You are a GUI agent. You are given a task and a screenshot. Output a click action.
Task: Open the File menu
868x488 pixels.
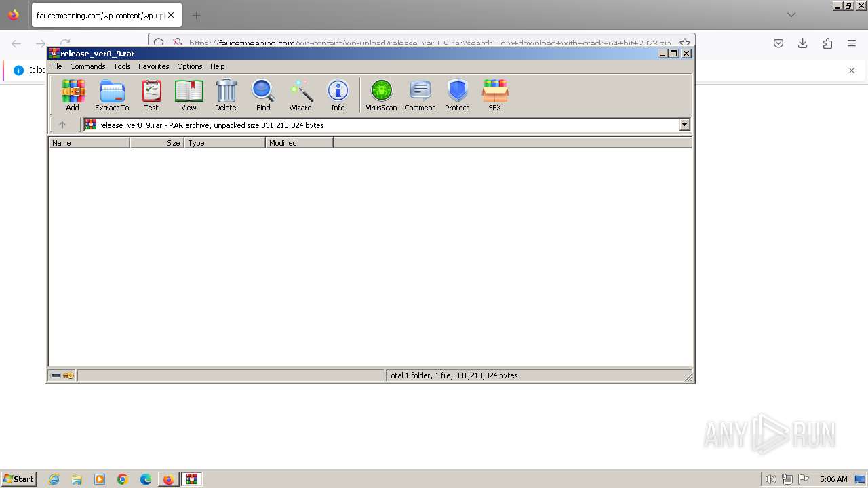point(56,66)
